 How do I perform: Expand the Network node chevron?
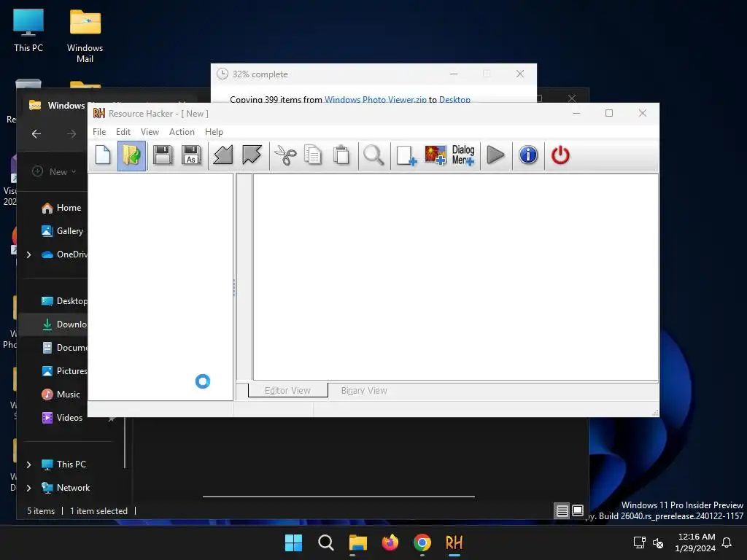(x=28, y=488)
